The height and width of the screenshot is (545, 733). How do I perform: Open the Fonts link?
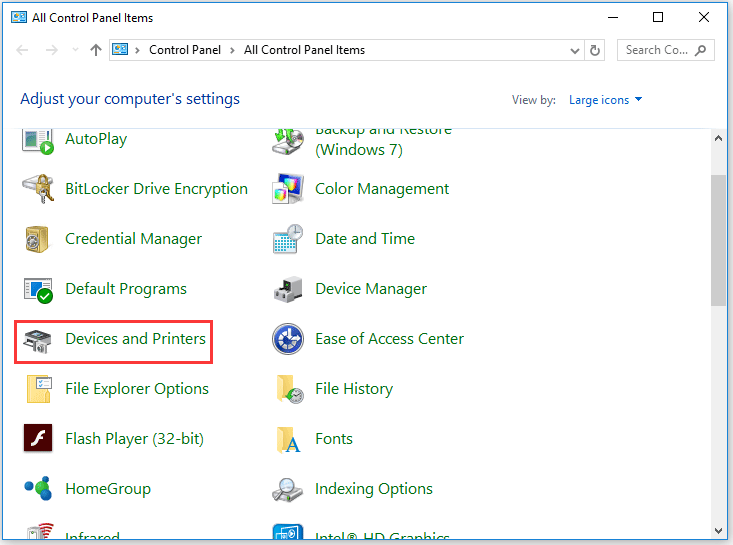click(x=334, y=439)
